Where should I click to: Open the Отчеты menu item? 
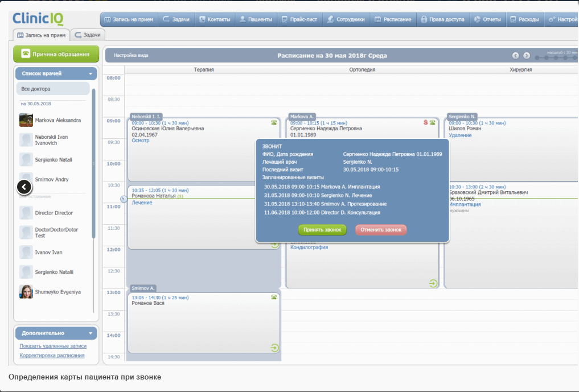point(488,19)
